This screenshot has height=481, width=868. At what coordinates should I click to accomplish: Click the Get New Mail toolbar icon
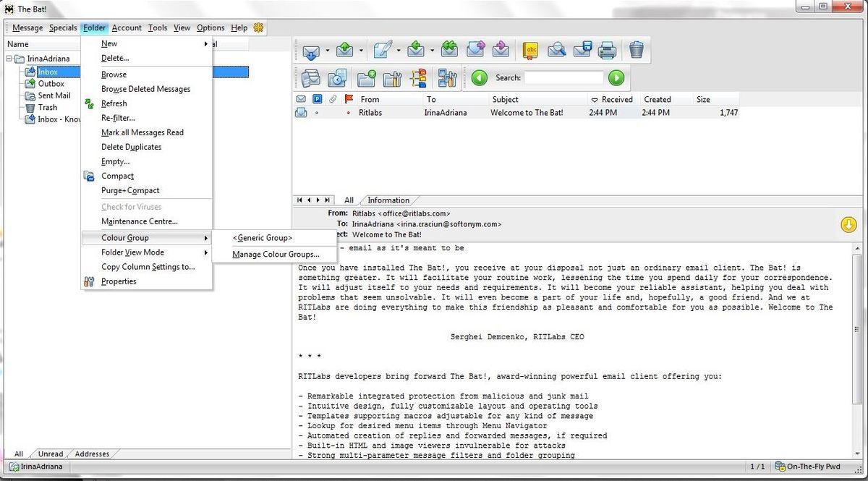pyautogui.click(x=311, y=50)
